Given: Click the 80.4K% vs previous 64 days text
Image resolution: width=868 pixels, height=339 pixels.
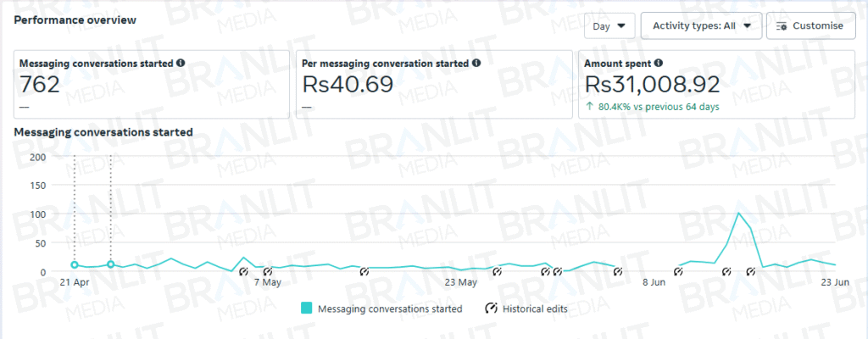Looking at the screenshot, I should pyautogui.click(x=653, y=107).
